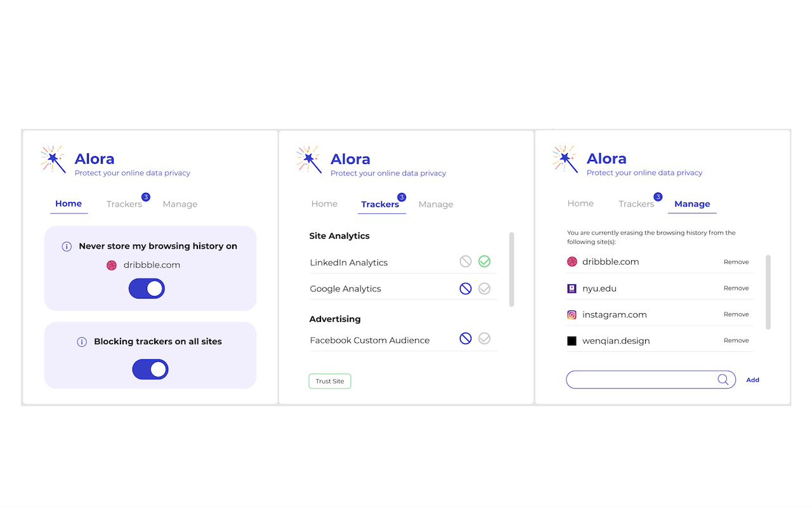The image size is (812, 508).
Task: Click tracker count badge in Manage panel
Action: coord(658,197)
